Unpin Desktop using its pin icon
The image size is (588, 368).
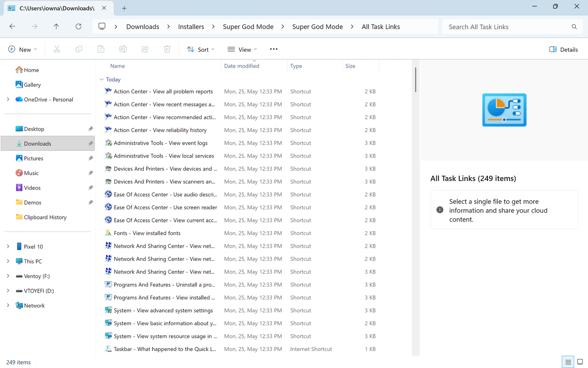pyautogui.click(x=91, y=129)
